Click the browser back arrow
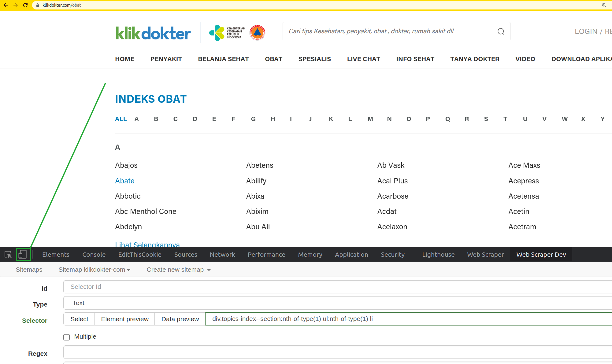Viewport: 612px width, 364px height. (x=6, y=5)
